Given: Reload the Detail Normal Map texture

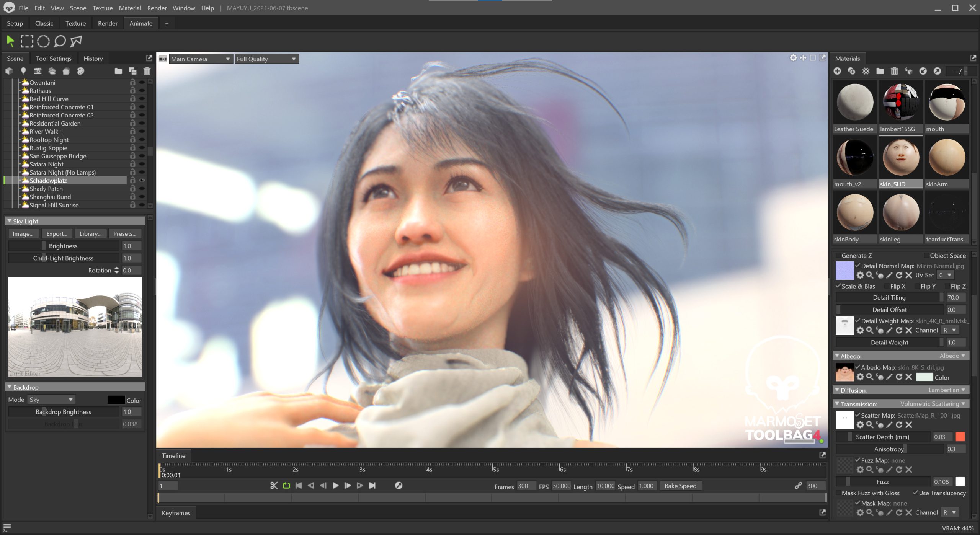Looking at the screenshot, I should pos(899,275).
